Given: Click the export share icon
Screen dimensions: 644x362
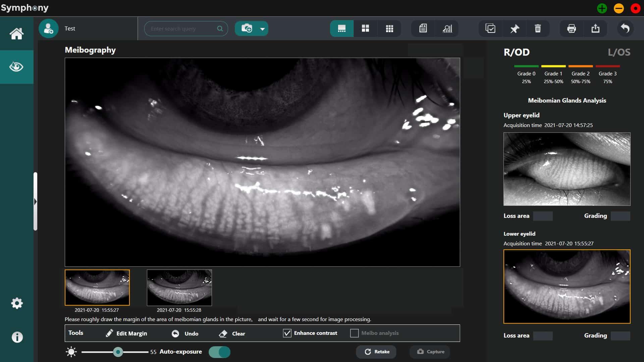Looking at the screenshot, I should [x=595, y=28].
